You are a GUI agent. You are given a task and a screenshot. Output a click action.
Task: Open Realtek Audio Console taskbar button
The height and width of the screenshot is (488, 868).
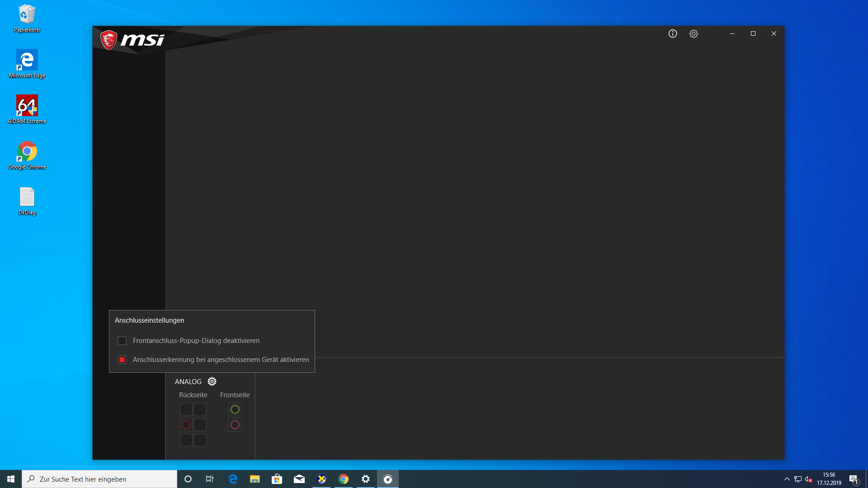388,479
